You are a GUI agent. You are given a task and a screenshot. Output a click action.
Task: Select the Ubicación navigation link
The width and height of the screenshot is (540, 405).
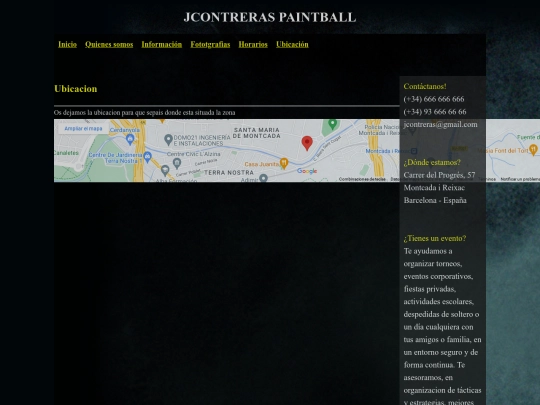point(292,44)
